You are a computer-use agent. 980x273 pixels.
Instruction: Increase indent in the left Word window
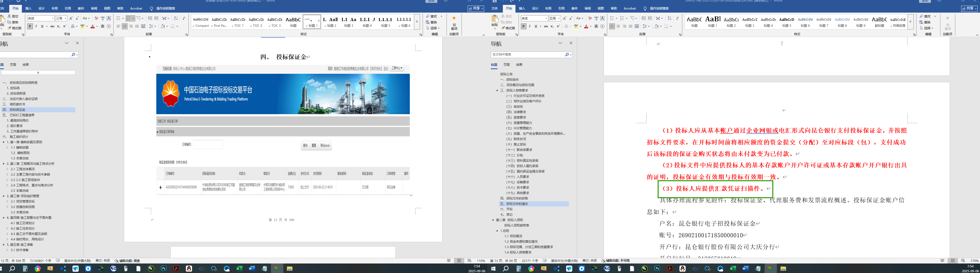pyautogui.click(x=156, y=18)
